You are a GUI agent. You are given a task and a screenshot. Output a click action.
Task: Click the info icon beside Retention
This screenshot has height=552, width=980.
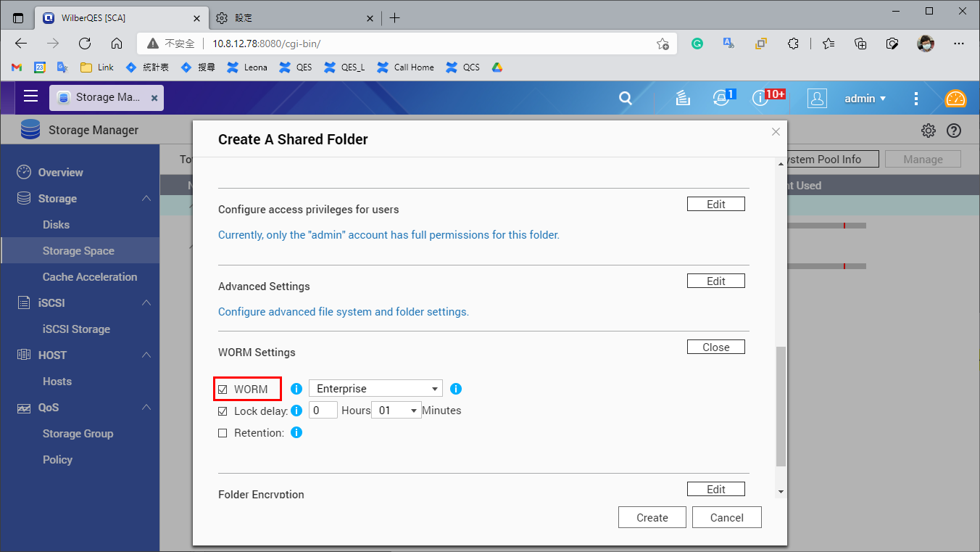click(296, 433)
